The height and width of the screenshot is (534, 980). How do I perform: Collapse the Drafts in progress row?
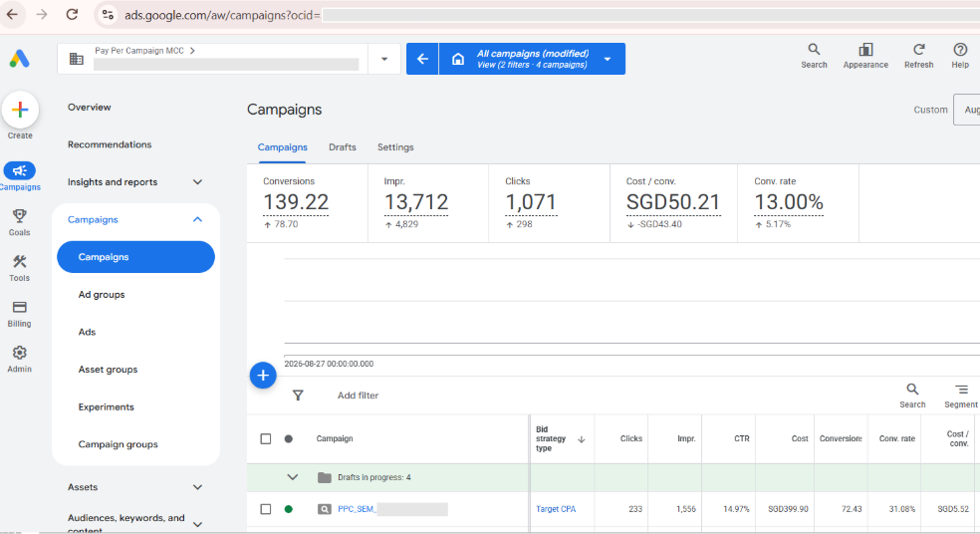pyautogui.click(x=292, y=477)
